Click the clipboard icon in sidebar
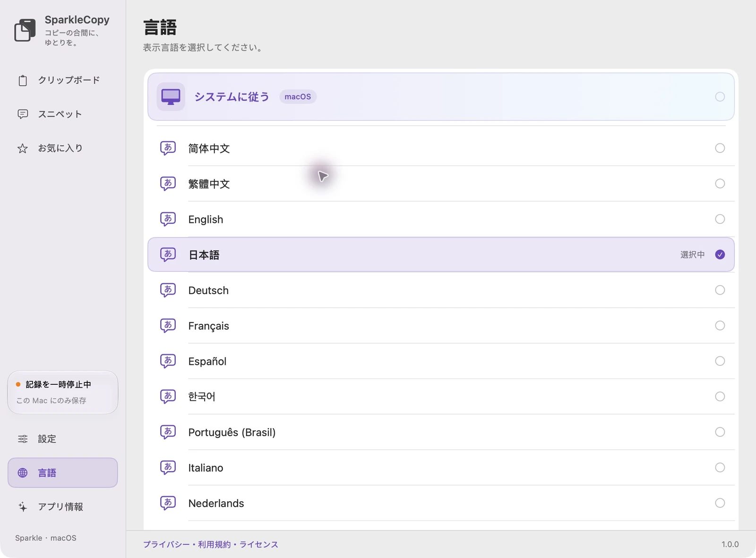Screen dimensions: 756x558 (23, 81)
